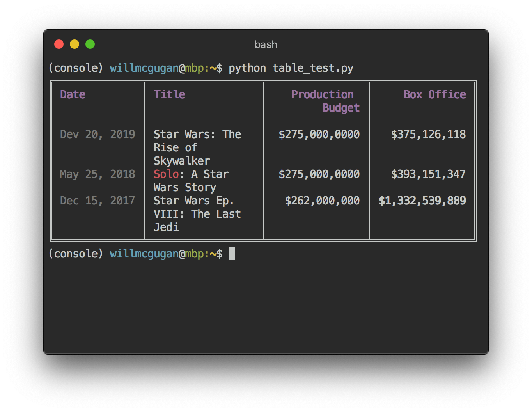
Task: Click the VIII: The Last title line
Action: pyautogui.click(x=197, y=214)
